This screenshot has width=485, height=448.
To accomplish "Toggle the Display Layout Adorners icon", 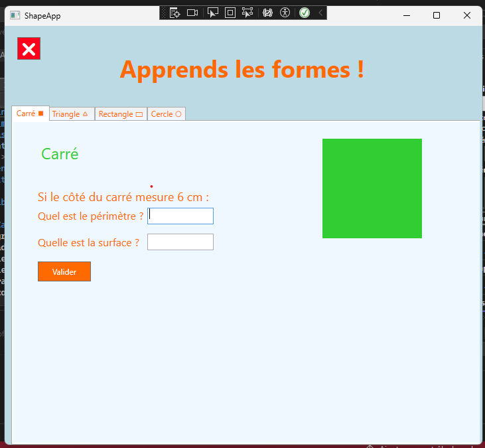I will coord(230,13).
